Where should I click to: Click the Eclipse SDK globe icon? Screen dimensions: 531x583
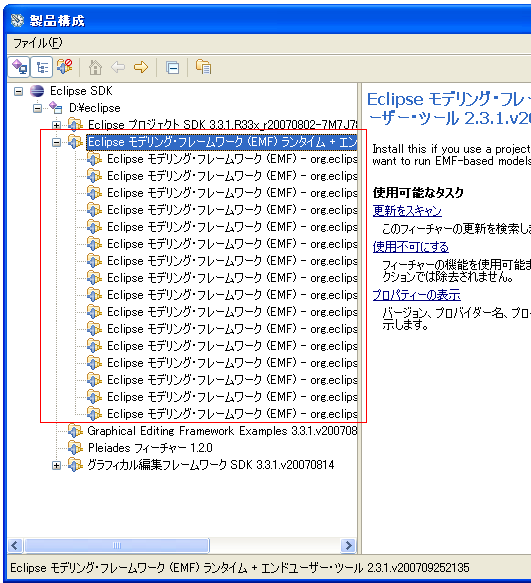click(x=37, y=91)
